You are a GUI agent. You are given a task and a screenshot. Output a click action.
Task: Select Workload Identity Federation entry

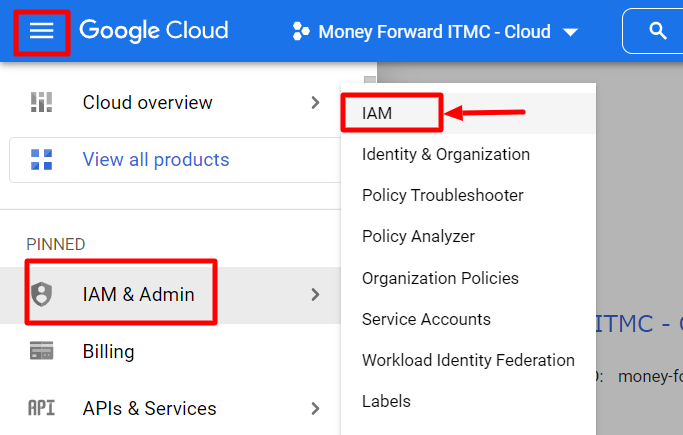(x=469, y=360)
